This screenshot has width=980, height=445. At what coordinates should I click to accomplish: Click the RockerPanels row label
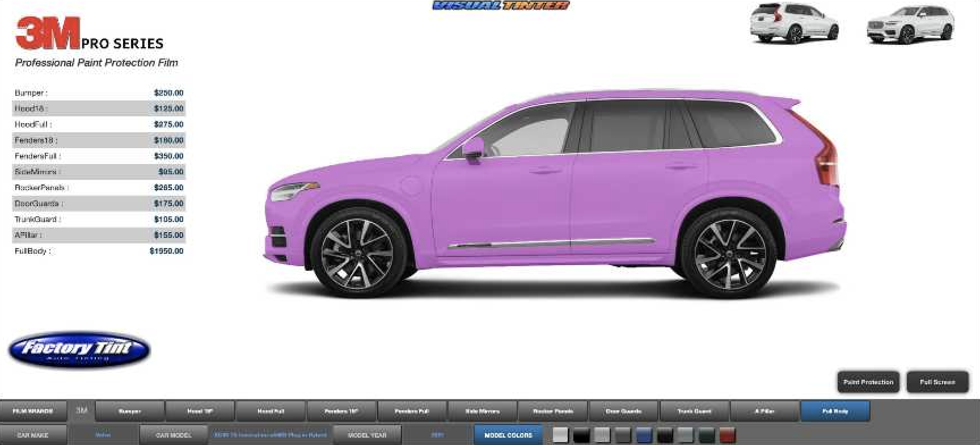41,187
